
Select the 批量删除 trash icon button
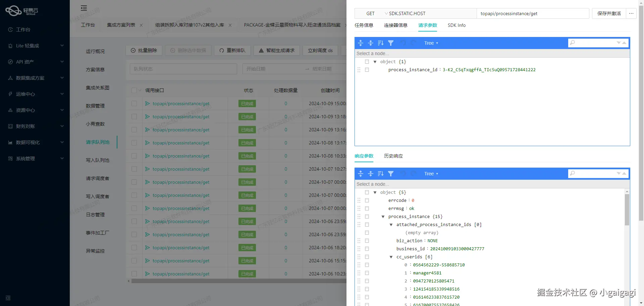coord(133,50)
